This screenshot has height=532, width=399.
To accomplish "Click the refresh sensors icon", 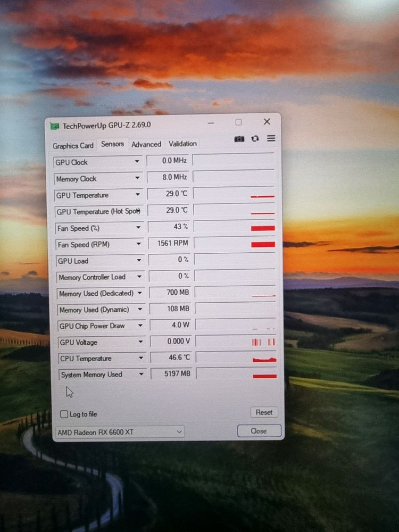I will pyautogui.click(x=255, y=139).
